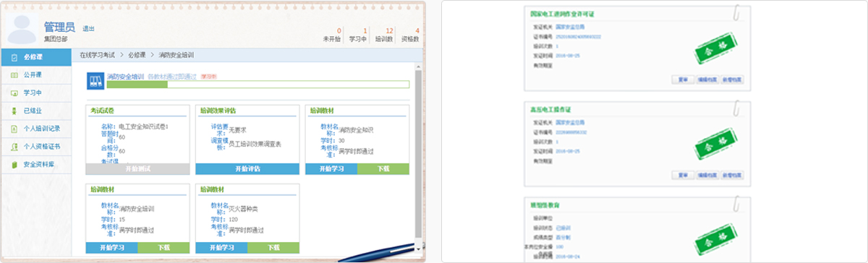Click the 已结业 sidebar icon
This screenshot has width=868, height=263.
coord(14,111)
